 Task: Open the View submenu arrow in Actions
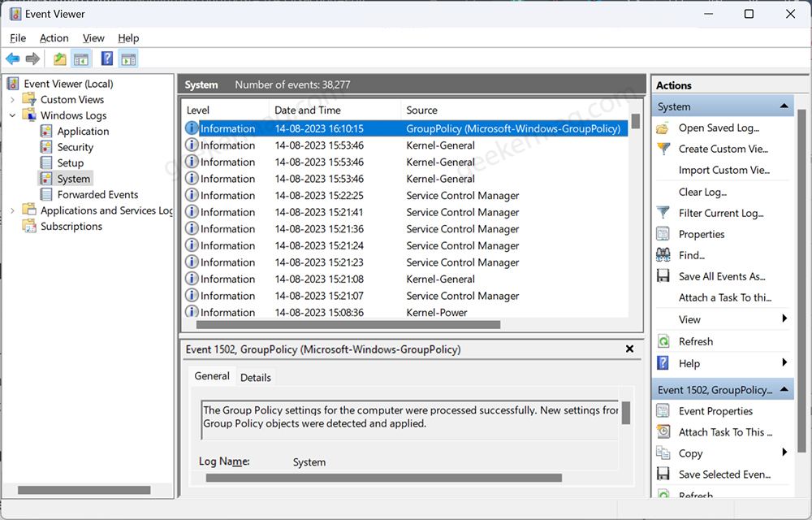point(784,318)
